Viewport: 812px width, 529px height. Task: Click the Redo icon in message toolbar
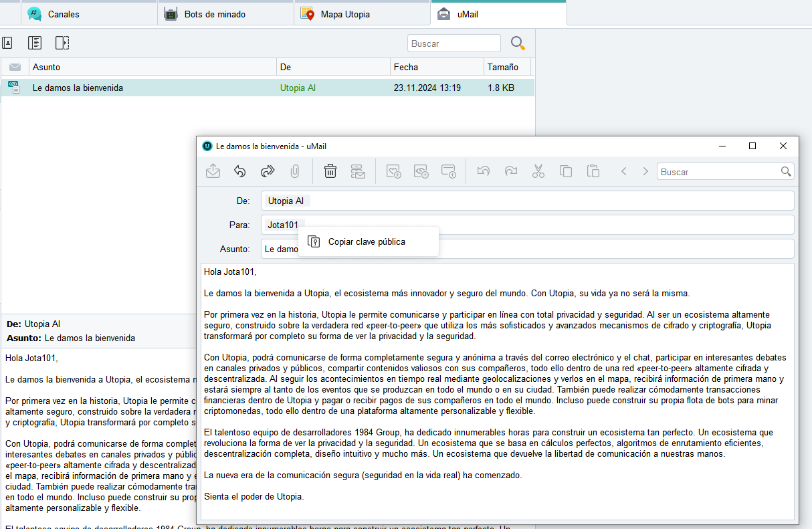(511, 171)
